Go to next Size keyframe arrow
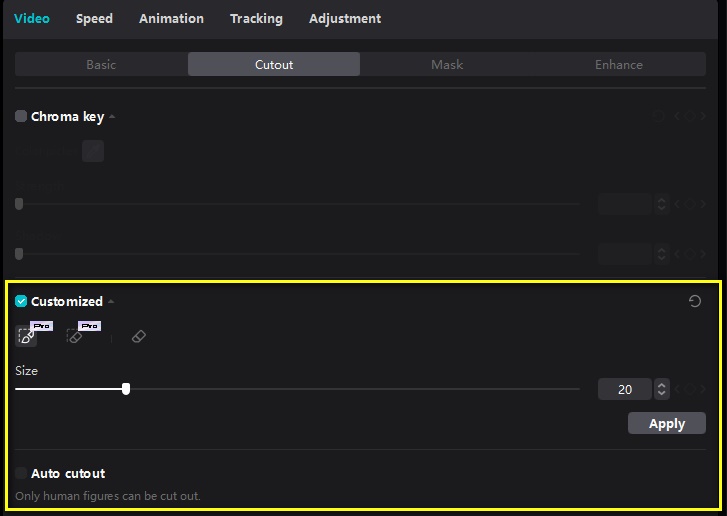This screenshot has height=516, width=727. (703, 389)
